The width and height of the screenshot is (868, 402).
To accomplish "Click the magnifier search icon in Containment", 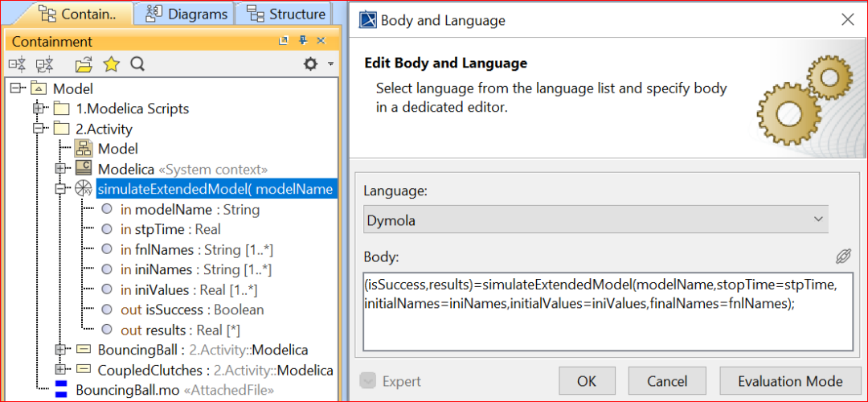I will [137, 64].
